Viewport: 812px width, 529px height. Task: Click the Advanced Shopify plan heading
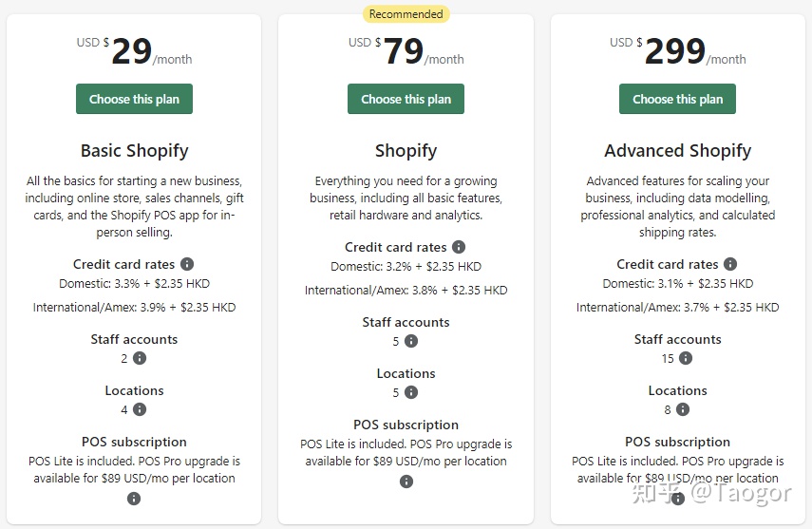tap(677, 150)
